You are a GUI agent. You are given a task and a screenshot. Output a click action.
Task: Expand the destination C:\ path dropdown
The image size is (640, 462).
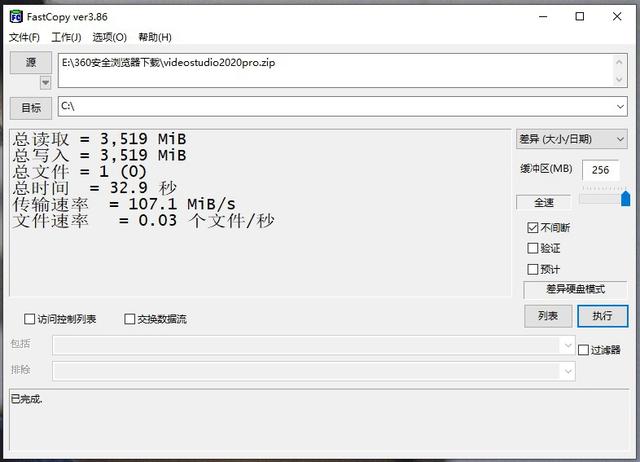click(x=620, y=107)
